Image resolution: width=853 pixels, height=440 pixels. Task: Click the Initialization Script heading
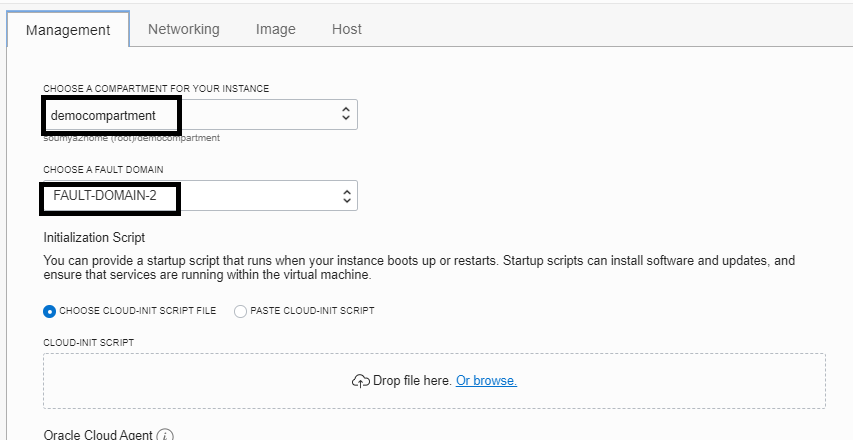[94, 238]
